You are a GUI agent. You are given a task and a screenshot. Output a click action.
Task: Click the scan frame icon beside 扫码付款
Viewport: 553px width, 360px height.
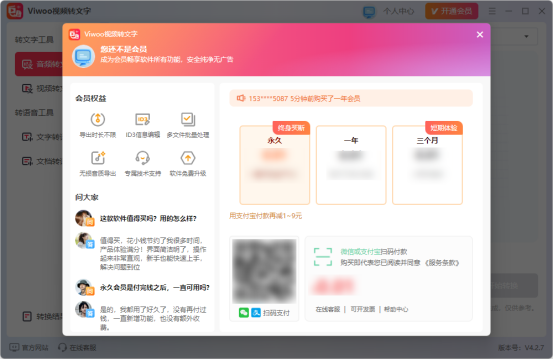click(x=323, y=257)
